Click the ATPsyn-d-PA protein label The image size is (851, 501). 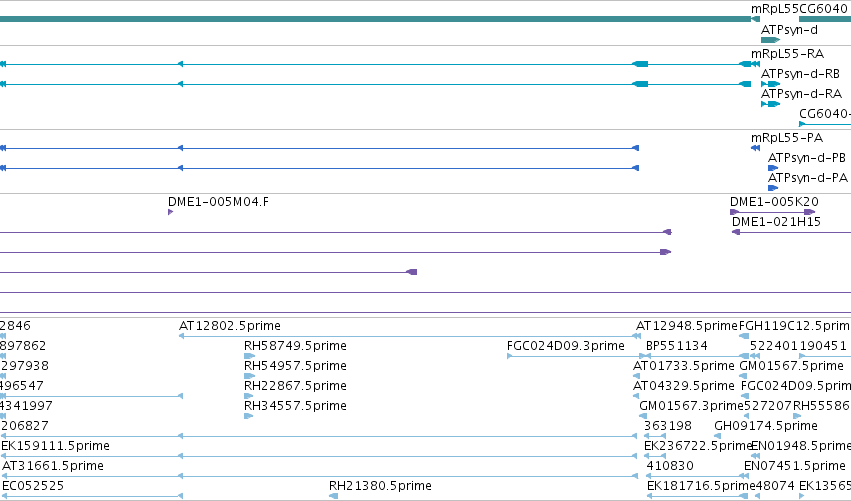pyautogui.click(x=808, y=178)
